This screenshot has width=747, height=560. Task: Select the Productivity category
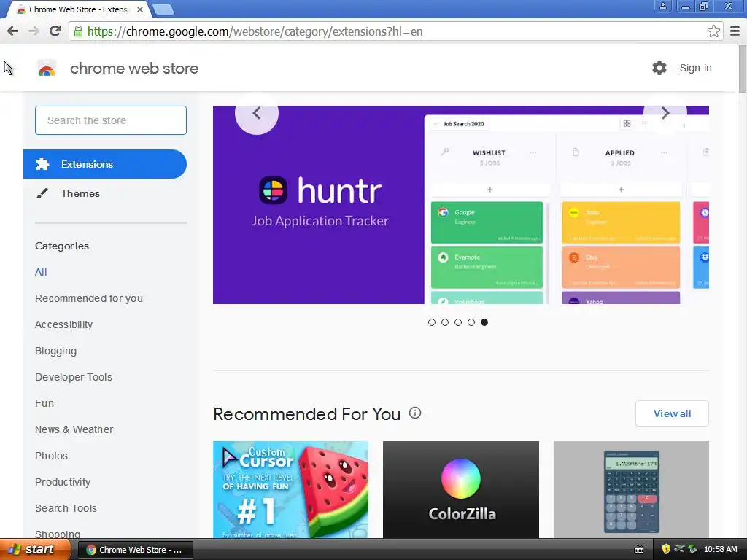(x=63, y=482)
